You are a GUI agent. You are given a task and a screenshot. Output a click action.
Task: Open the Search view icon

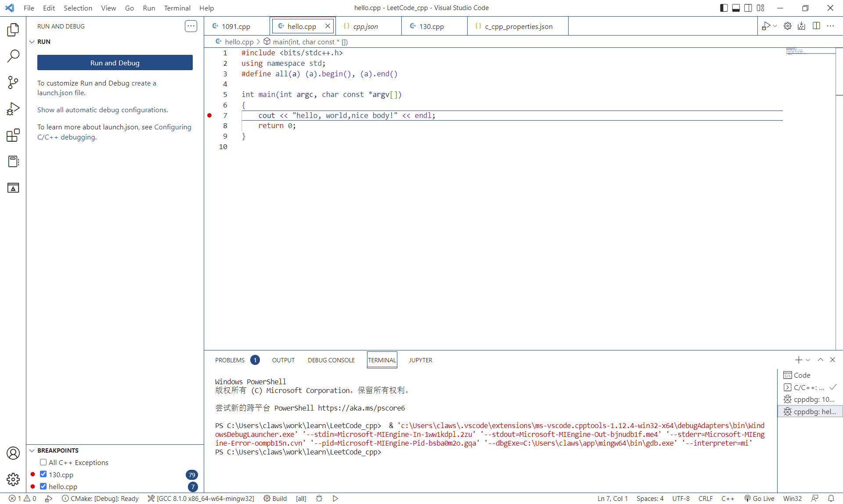coord(13,56)
